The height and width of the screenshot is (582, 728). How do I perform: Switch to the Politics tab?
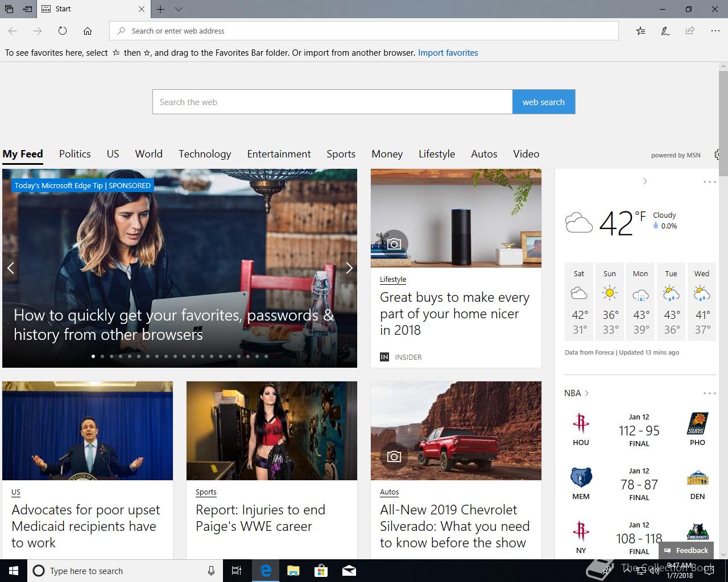75,154
